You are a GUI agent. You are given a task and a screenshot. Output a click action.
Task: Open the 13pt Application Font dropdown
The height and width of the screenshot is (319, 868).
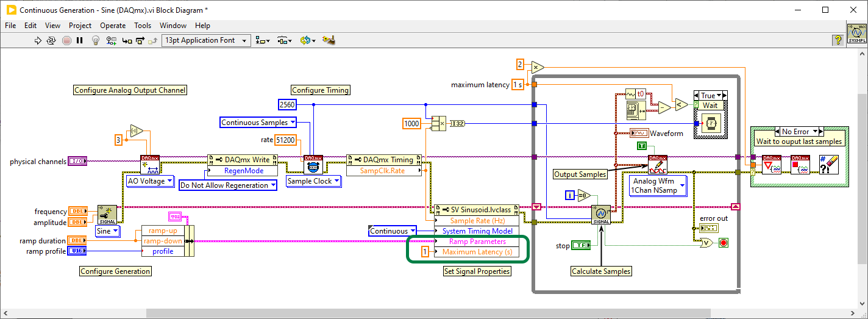click(206, 40)
